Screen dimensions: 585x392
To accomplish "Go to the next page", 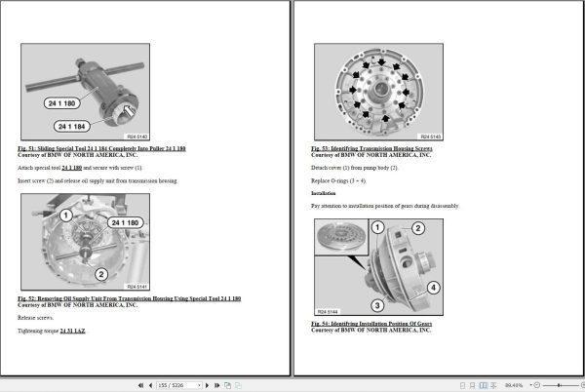I will coord(207,385).
